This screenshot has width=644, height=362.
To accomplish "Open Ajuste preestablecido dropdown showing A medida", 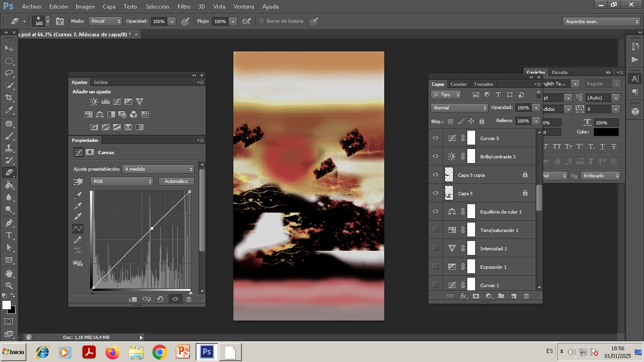I will click(x=158, y=169).
